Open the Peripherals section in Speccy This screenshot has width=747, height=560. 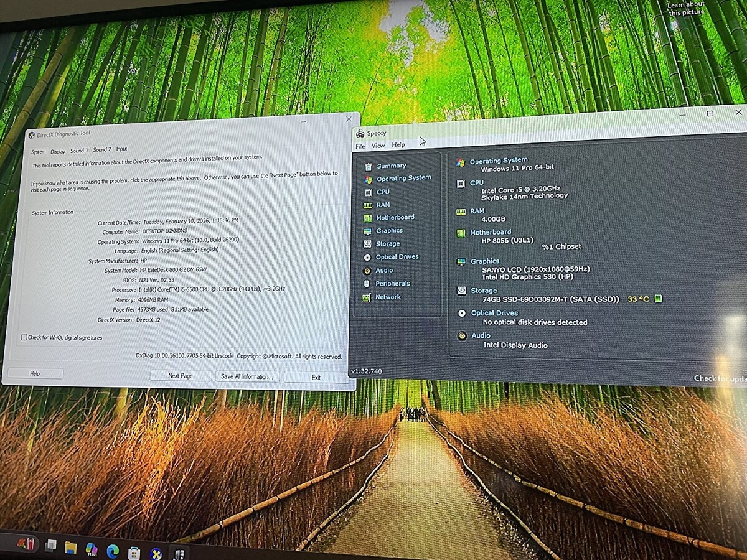click(x=392, y=284)
